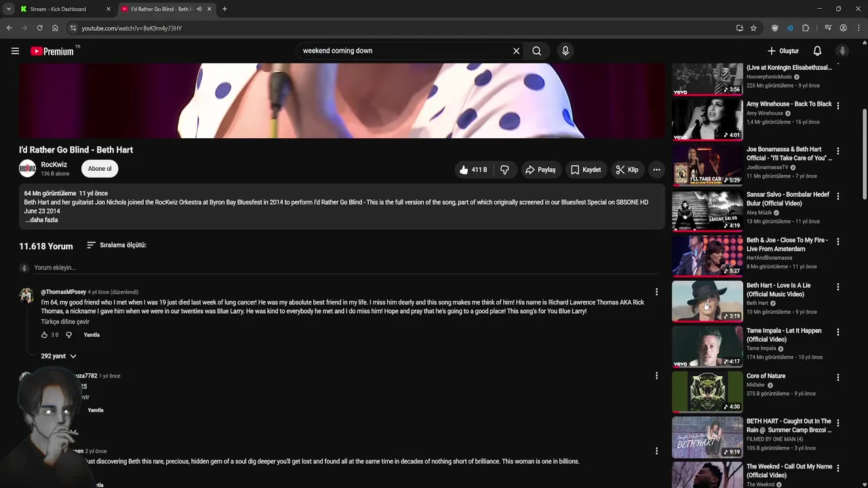Open options for Amy Winehouse Back To Black
Image resolution: width=868 pixels, height=488 pixels.
pyautogui.click(x=838, y=106)
